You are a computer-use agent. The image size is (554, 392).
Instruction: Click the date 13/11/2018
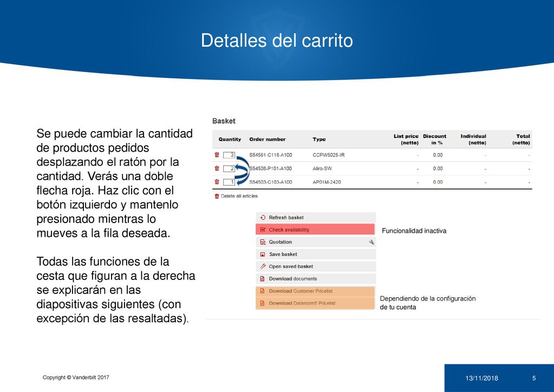[x=481, y=378]
